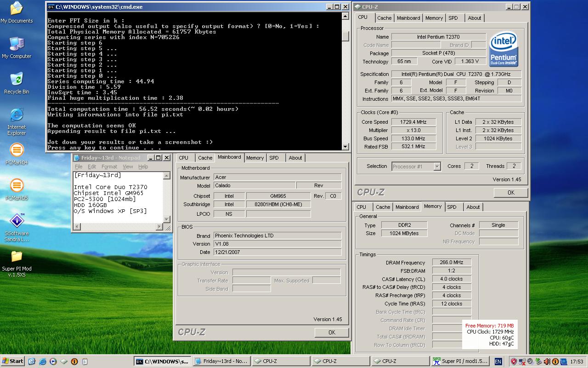Select CPU tab in Memory CPU-Z window
This screenshot has width=588, height=368.
point(362,207)
